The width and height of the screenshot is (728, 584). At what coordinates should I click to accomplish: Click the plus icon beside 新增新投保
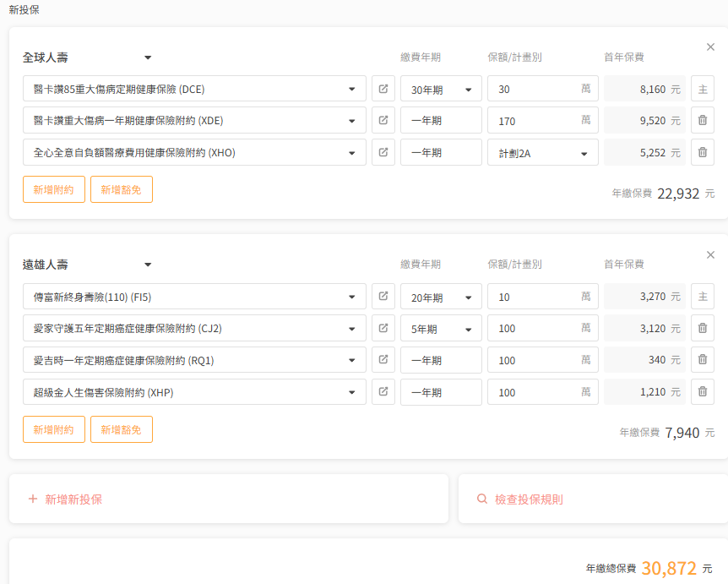coord(32,499)
